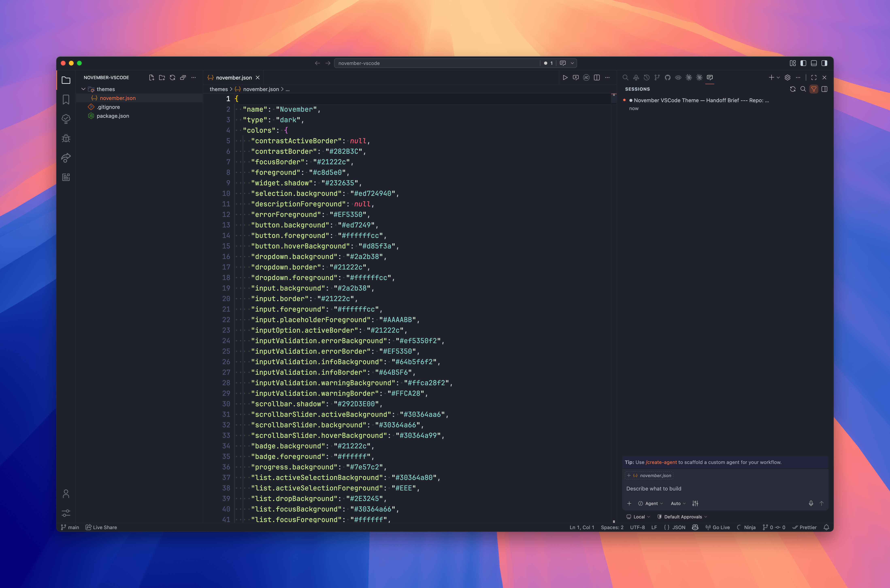Open the Accounts icon at sidebar bottom
This screenshot has width=890, height=588.
(x=66, y=494)
